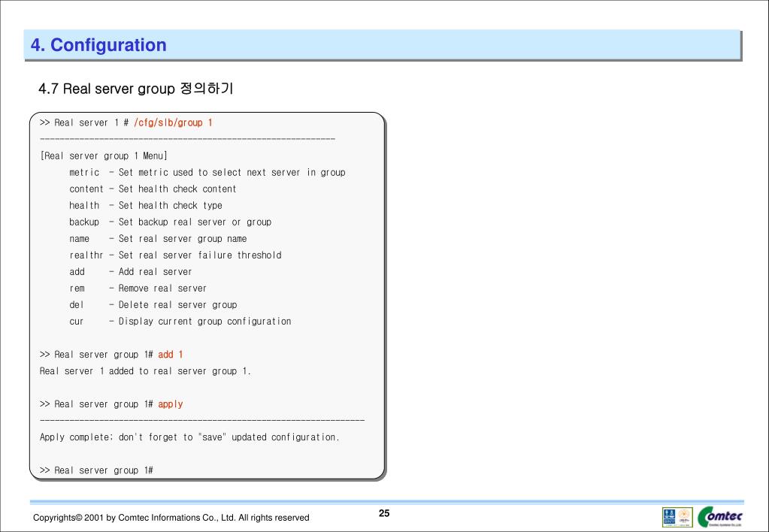
Task: Select the 'content - Set health check content' line
Action: [153, 189]
